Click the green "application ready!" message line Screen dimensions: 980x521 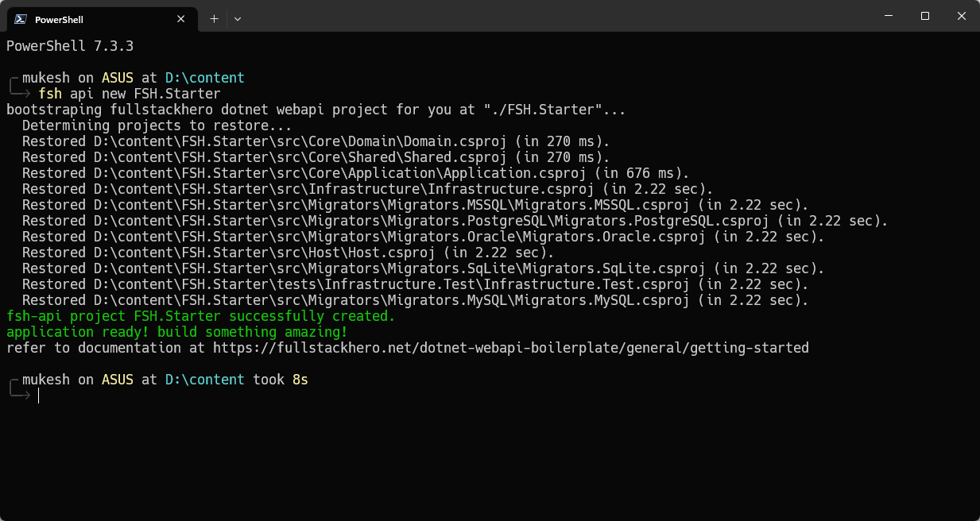176,332
